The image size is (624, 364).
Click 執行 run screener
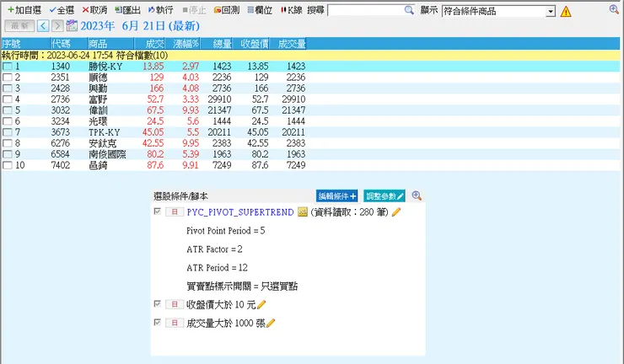click(160, 10)
